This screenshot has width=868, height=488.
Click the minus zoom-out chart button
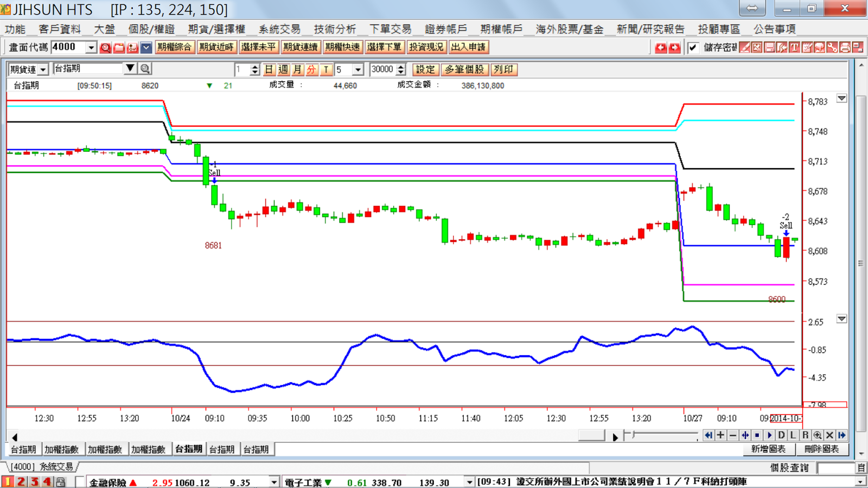pyautogui.click(x=733, y=435)
